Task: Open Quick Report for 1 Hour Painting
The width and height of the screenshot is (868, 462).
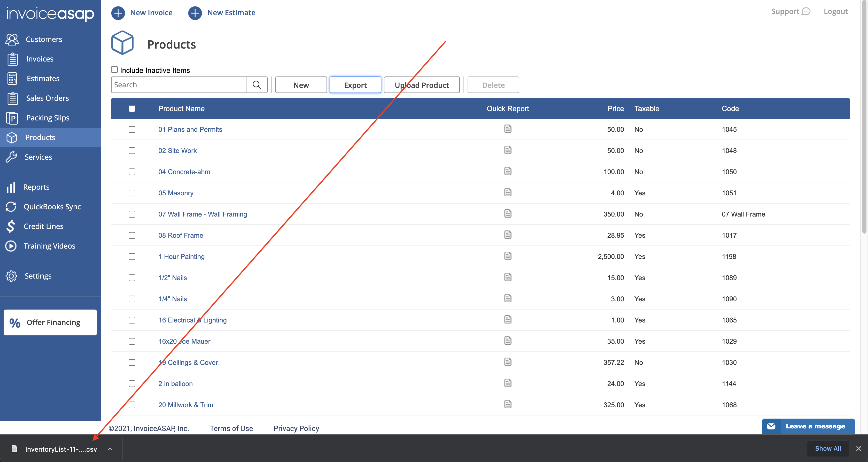Action: pos(508,256)
